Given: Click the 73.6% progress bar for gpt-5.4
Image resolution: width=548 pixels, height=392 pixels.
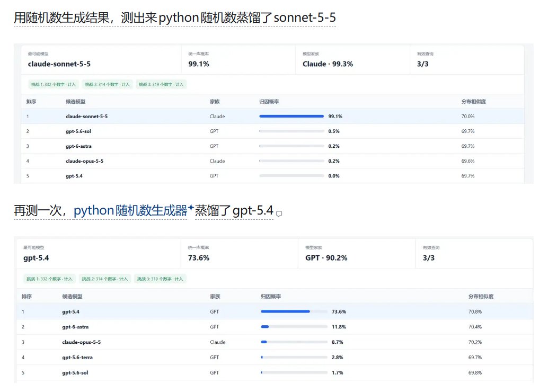Looking at the screenshot, I should pos(294,311).
